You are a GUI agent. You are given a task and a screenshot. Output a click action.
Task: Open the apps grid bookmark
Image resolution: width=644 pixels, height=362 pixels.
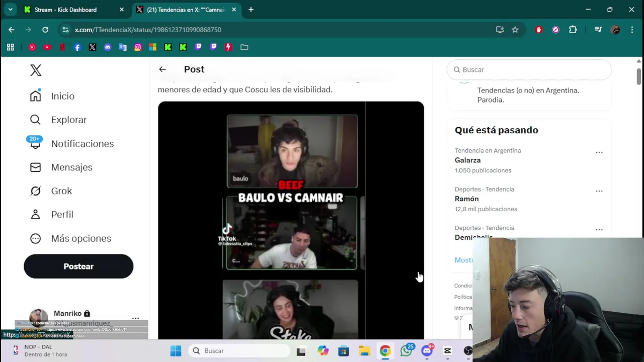10,47
